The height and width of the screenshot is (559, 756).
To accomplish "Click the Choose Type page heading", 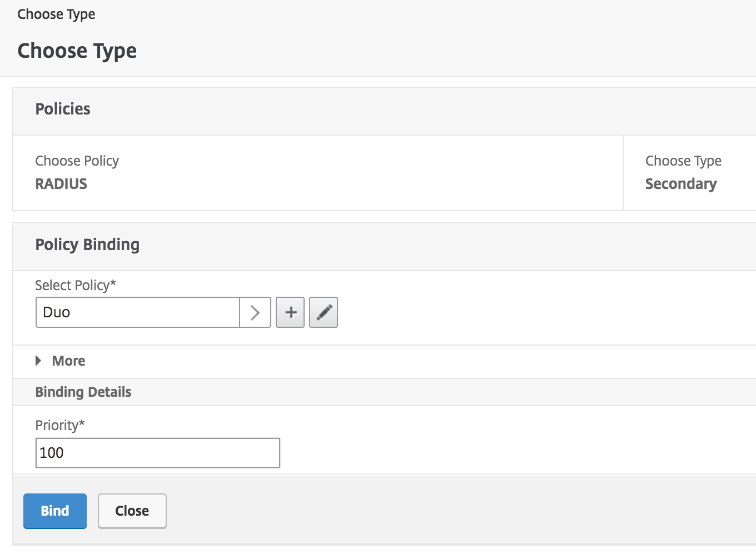I will pyautogui.click(x=77, y=51).
